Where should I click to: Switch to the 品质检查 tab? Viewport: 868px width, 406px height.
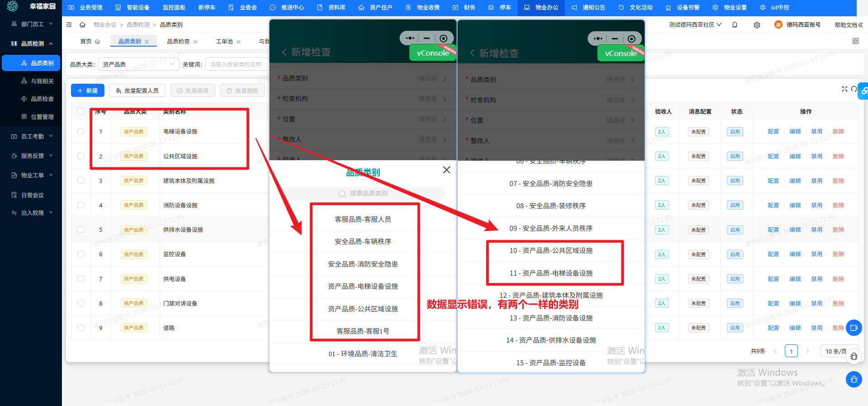click(x=178, y=41)
